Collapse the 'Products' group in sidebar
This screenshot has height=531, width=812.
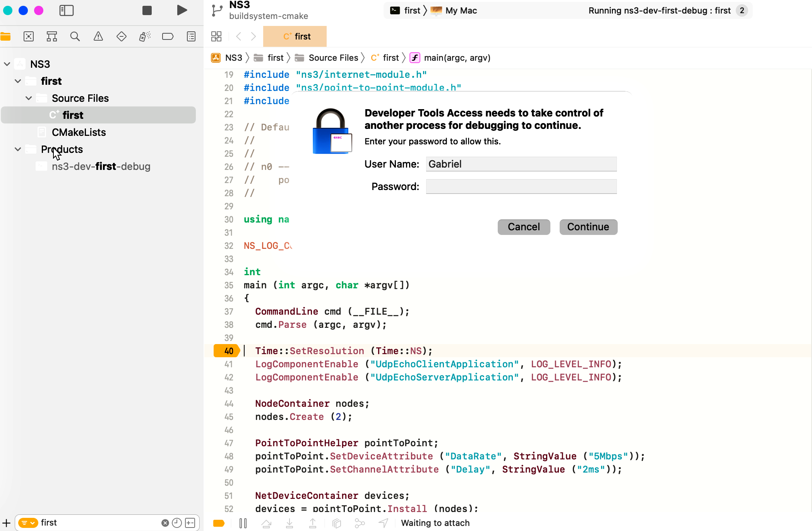(x=18, y=149)
